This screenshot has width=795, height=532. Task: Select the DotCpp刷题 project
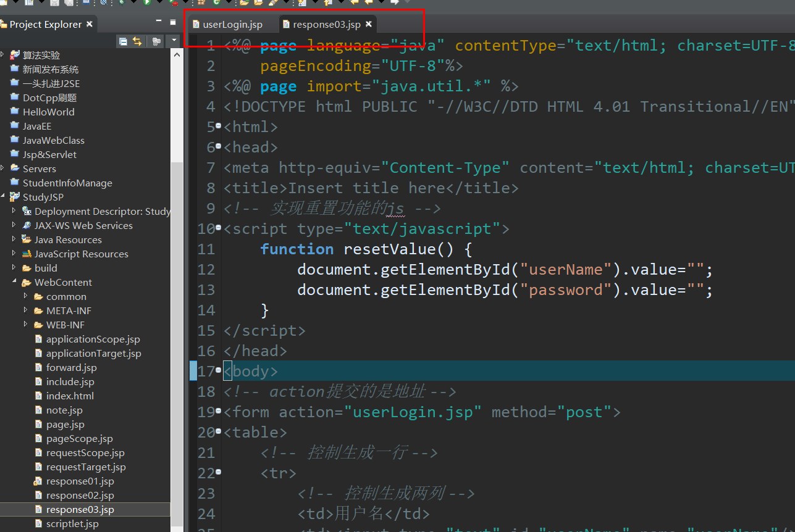tap(49, 98)
